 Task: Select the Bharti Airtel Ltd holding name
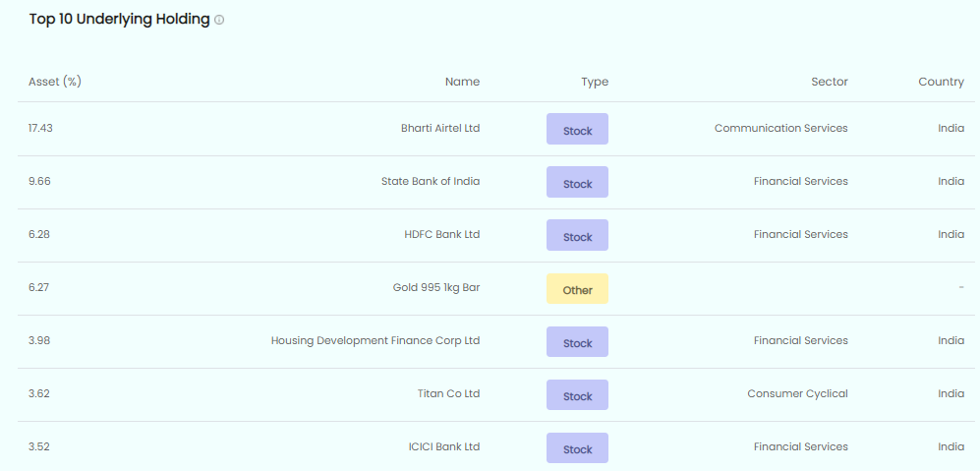(440, 128)
